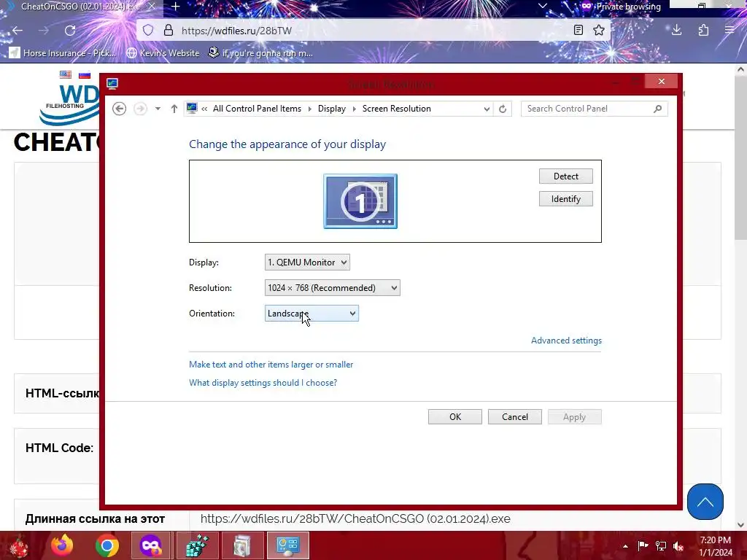
Task: Click the Start button ornament
Action: pyautogui.click(x=18, y=545)
